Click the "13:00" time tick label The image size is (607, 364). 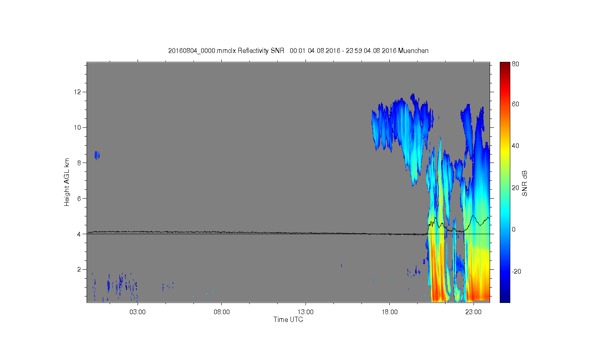[x=306, y=312]
